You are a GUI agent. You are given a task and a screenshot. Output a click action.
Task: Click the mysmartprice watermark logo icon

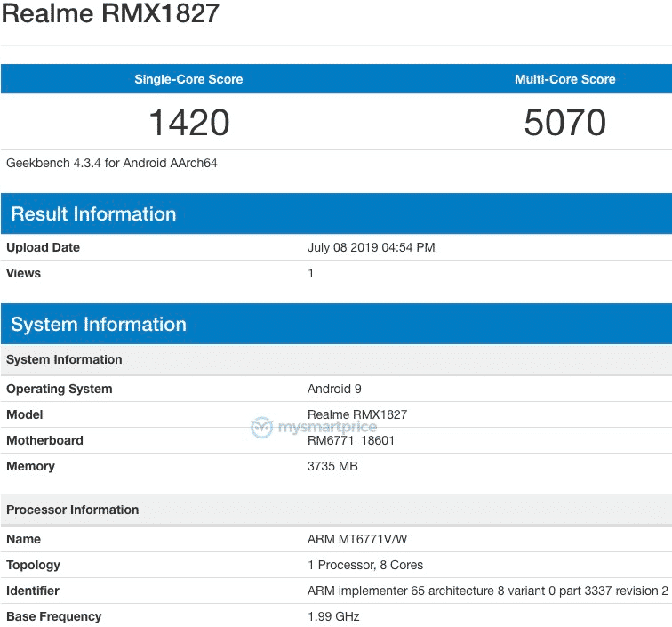coord(261,428)
